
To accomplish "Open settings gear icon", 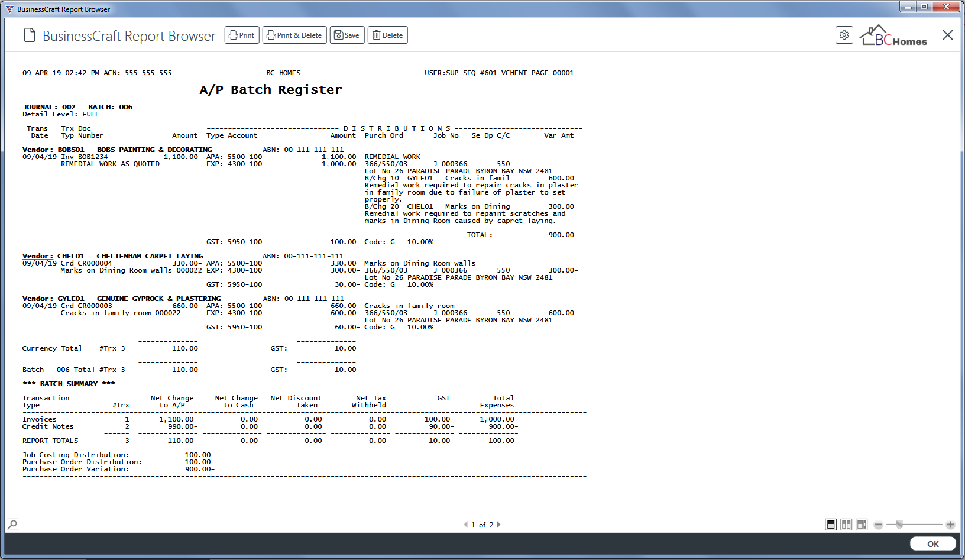I will 844,35.
